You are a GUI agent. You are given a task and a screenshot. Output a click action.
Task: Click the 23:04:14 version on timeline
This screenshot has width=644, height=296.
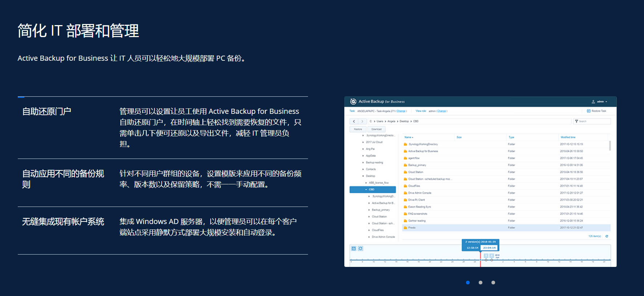[489, 248]
